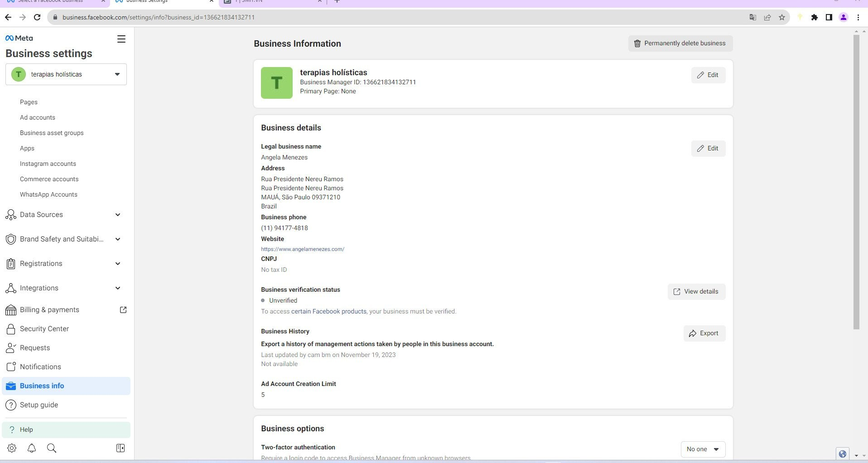Toggle the browser side panel icon
The image size is (868, 463).
(829, 17)
